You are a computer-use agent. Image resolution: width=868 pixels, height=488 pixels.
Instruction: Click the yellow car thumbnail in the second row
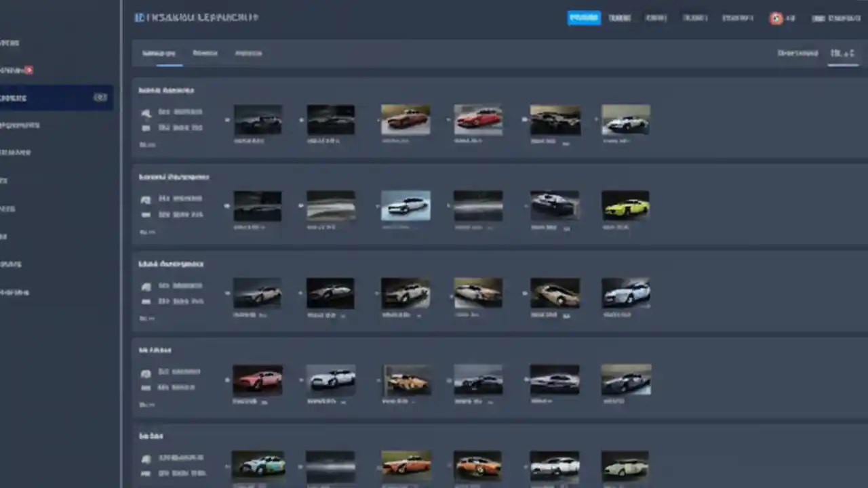click(x=625, y=205)
